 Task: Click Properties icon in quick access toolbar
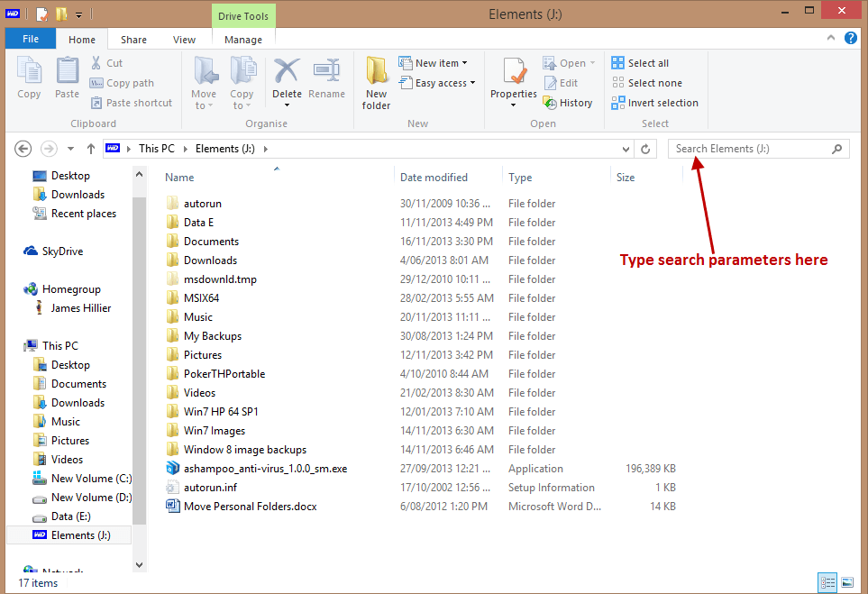[42, 14]
